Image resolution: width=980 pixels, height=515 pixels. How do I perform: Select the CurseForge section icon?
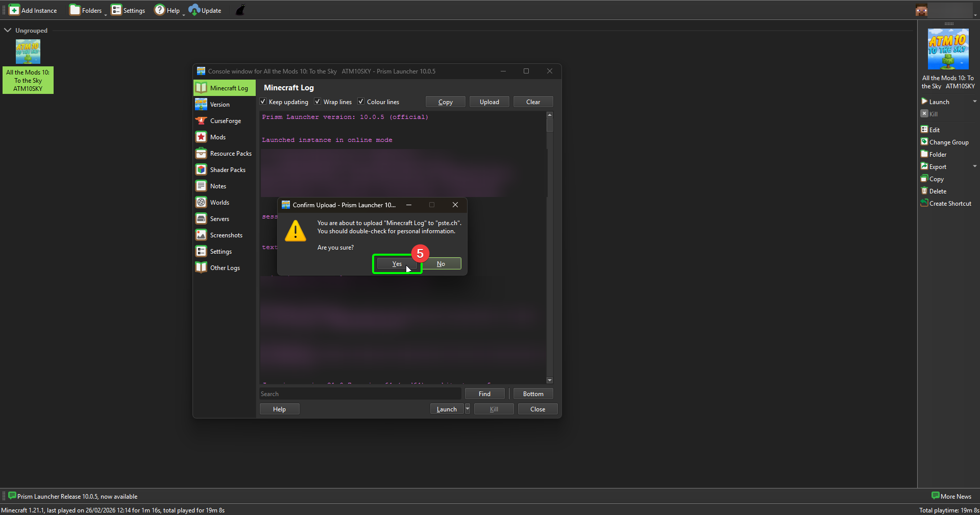click(201, 120)
